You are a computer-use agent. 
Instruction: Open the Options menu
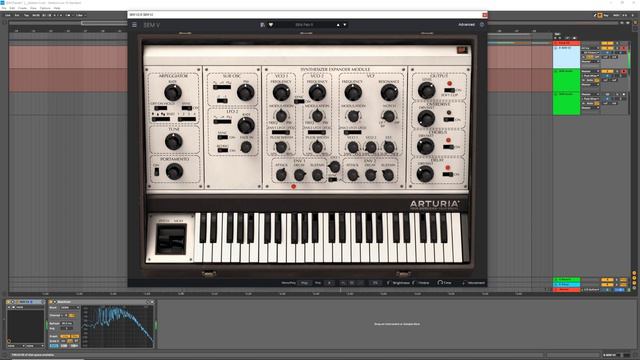(45, 8)
